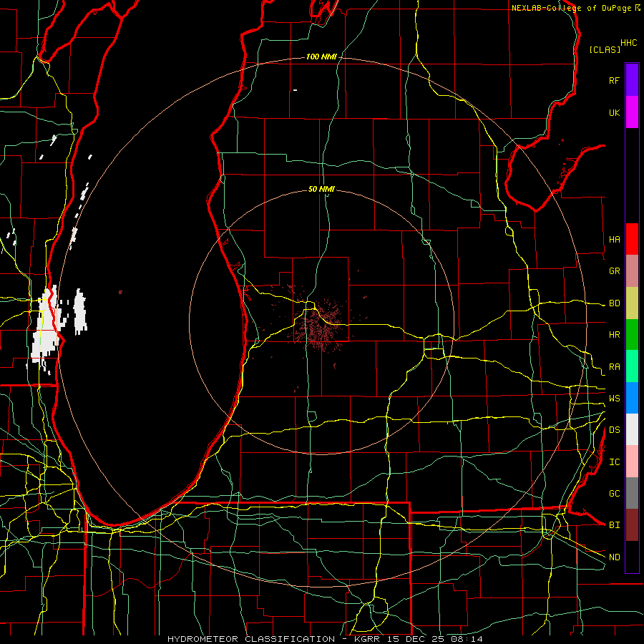Click the NEXLAB-College of DuPage credit text
The height and width of the screenshot is (644, 644).
[x=571, y=8]
